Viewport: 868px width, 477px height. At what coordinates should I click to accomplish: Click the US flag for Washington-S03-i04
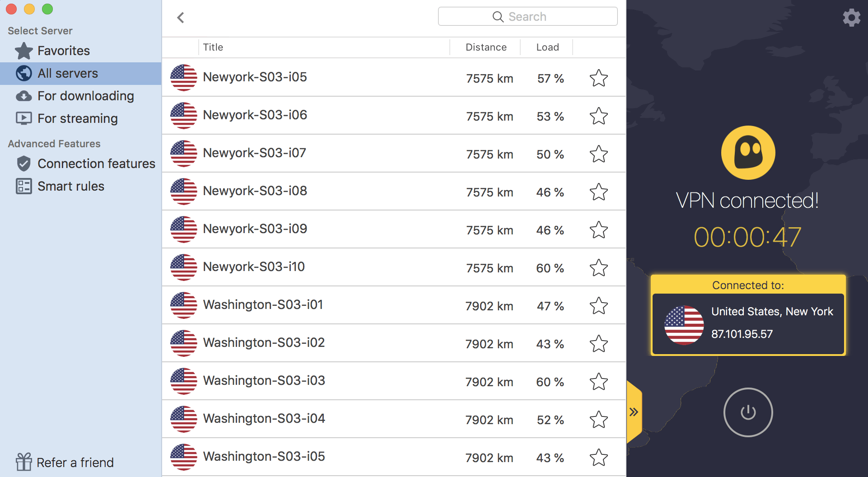183,419
